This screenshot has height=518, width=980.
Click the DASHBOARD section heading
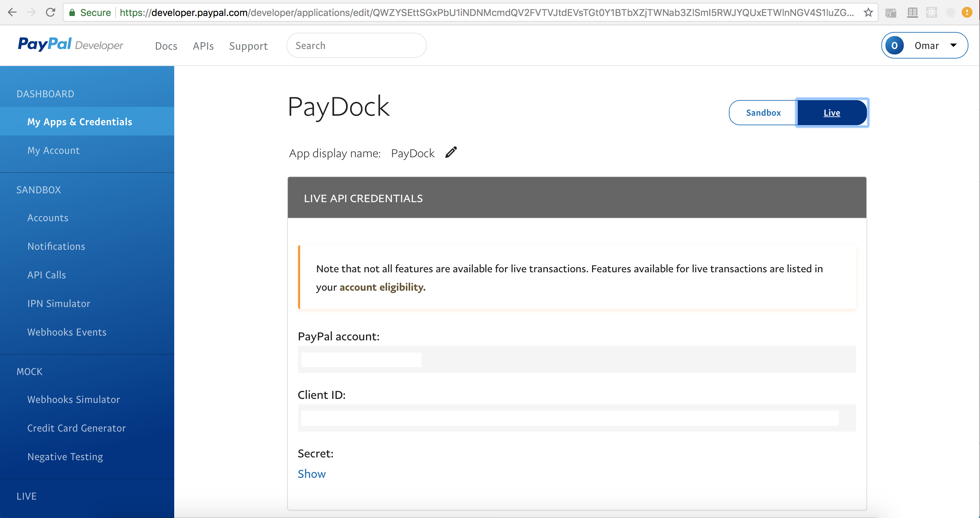tap(45, 94)
